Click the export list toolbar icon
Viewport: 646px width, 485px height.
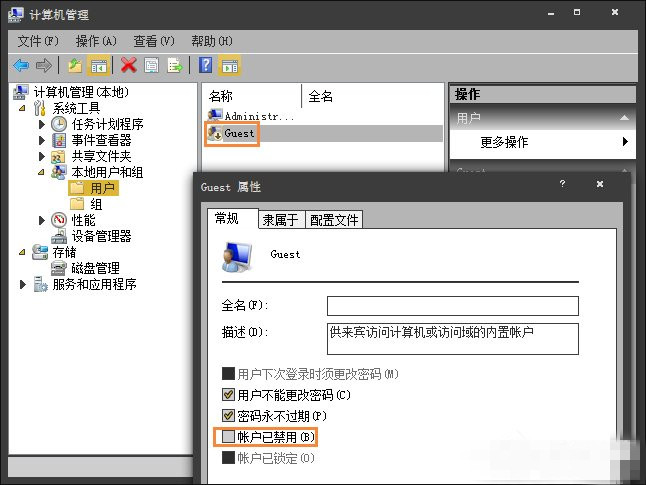[x=175, y=65]
